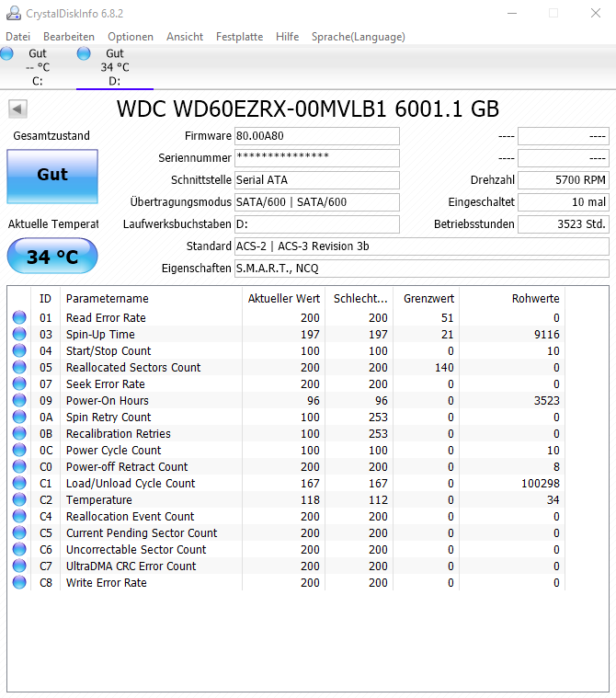Click status orb for Spin Retry Count

click(19, 417)
